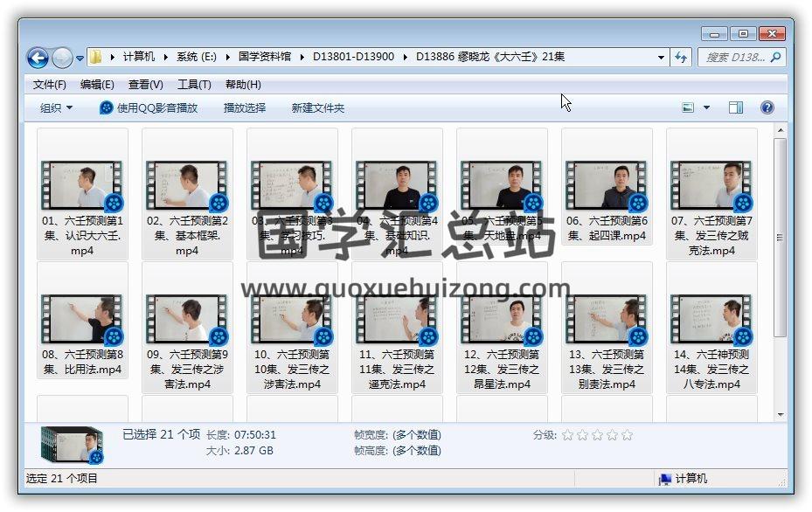Click the scrollbar down arrow
Screen dimensions: 812x512
click(780, 415)
